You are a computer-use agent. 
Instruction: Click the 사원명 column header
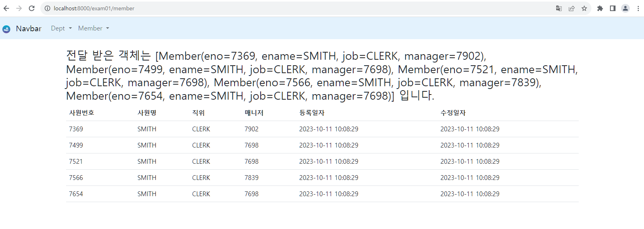pyautogui.click(x=147, y=113)
